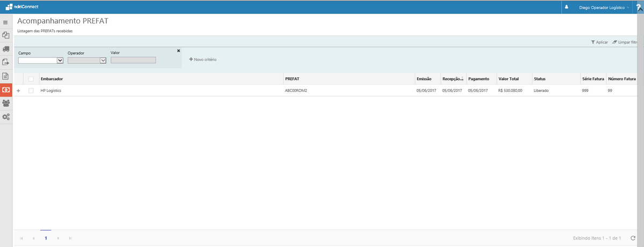Open Diego Operador Logístico user menu

[603, 8]
